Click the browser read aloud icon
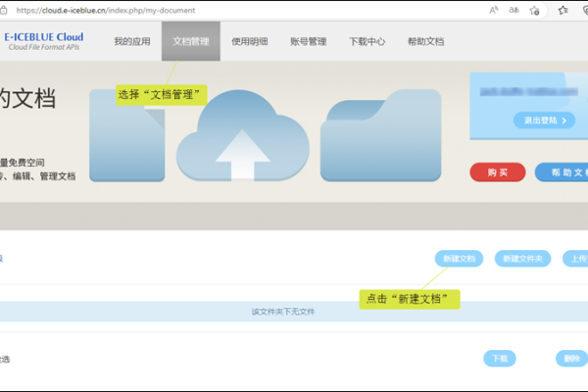Image resolution: width=588 pixels, height=392 pixels. [494, 10]
